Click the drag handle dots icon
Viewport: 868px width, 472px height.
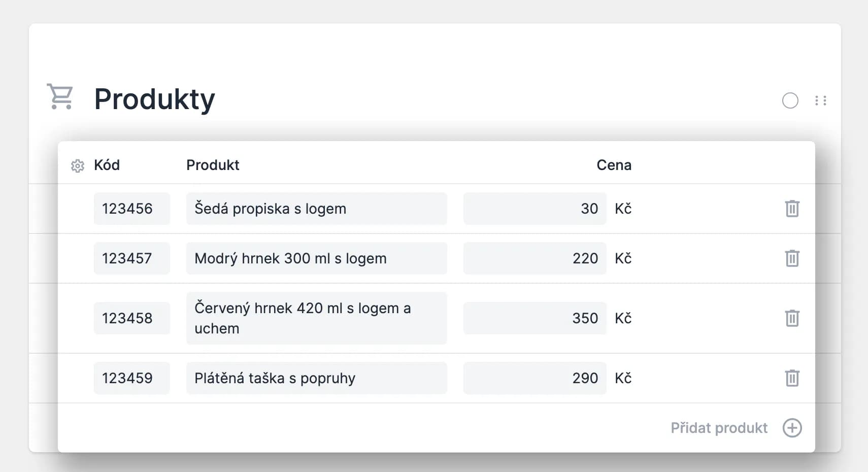click(x=821, y=100)
